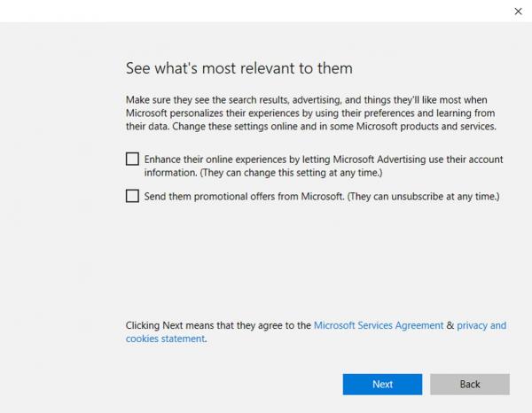Image resolution: width=532 pixels, height=413 pixels.
Task: Open the privacy and cookies statement link
Action: [x=481, y=325]
